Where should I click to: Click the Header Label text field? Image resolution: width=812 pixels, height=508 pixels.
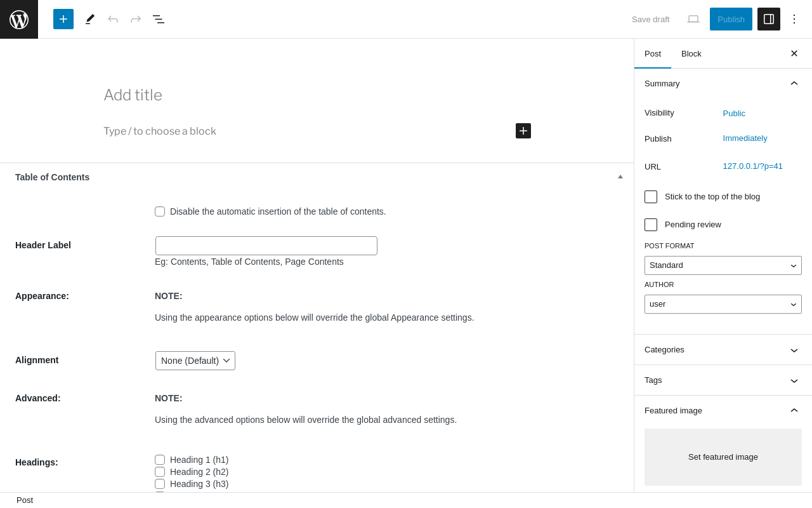[266, 246]
